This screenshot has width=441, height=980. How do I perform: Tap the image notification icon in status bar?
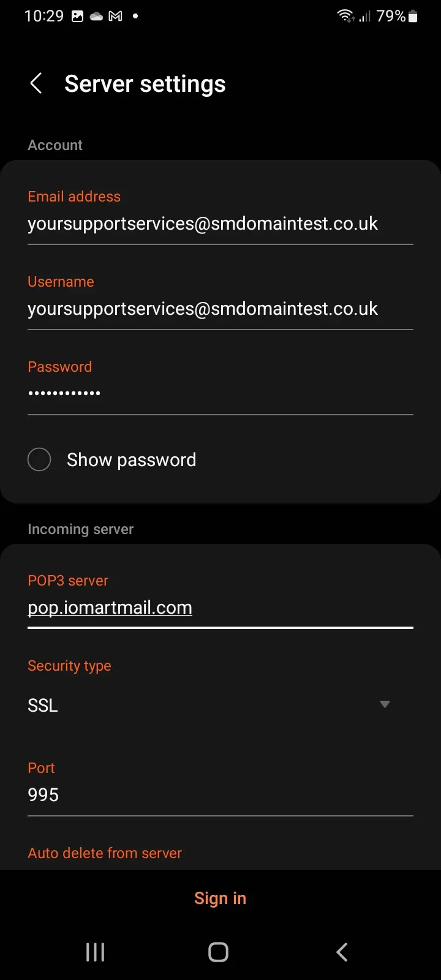click(x=77, y=17)
